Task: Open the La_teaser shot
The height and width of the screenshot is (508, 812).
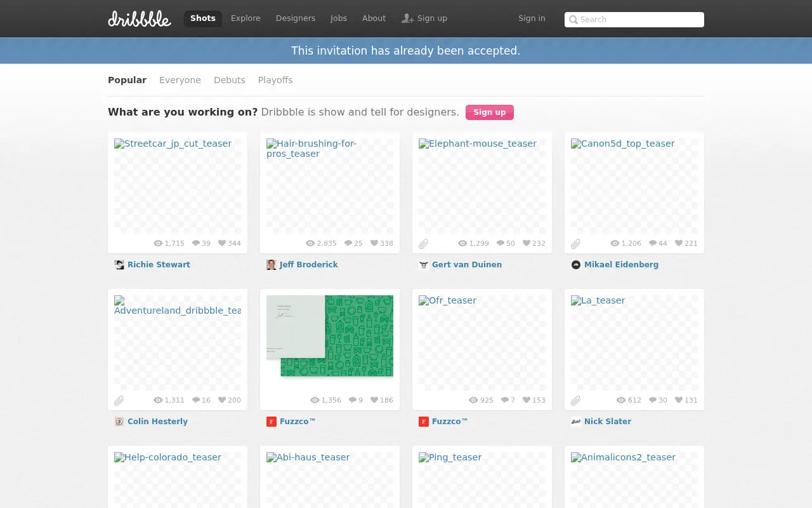Action: pos(634,343)
